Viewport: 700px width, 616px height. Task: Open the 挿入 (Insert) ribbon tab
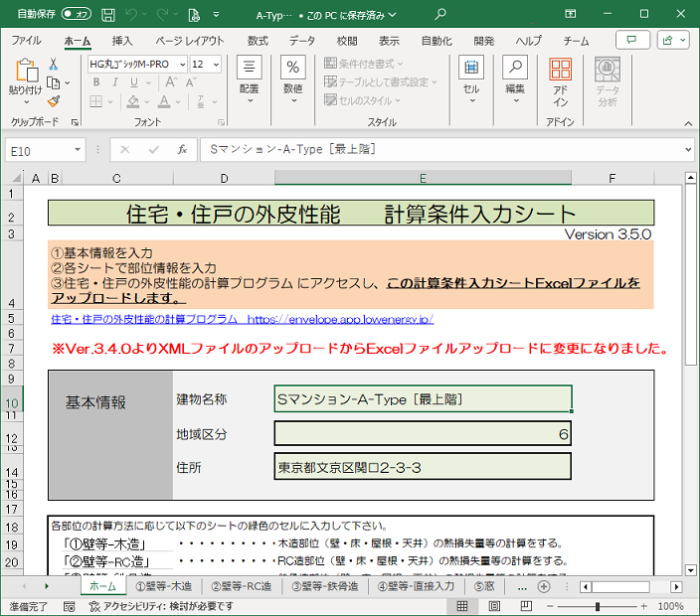click(x=122, y=41)
